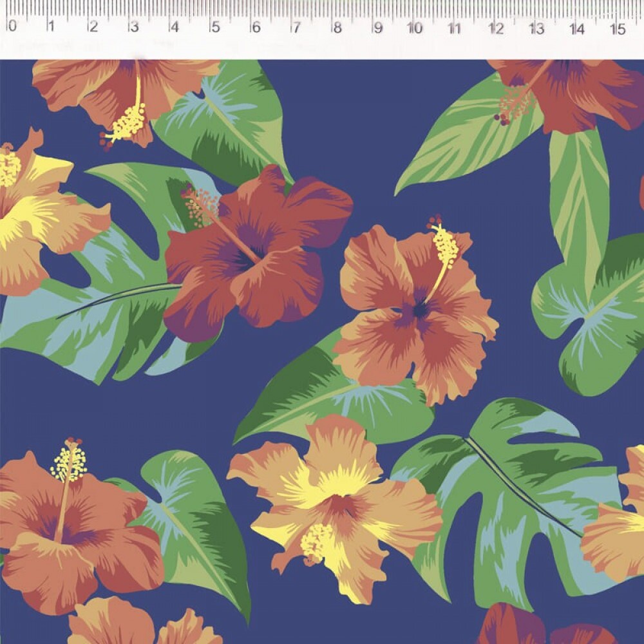Click the ruler number "13"
644x644 pixels.
click(536, 28)
